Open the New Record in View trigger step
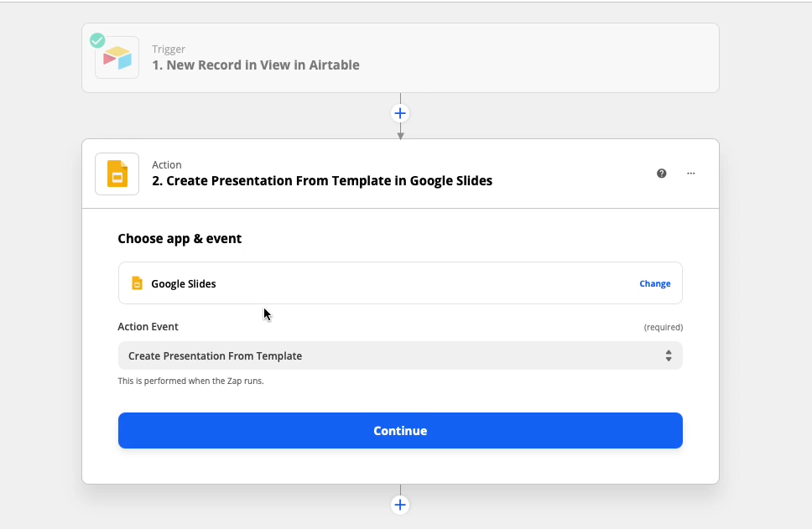 coord(400,58)
